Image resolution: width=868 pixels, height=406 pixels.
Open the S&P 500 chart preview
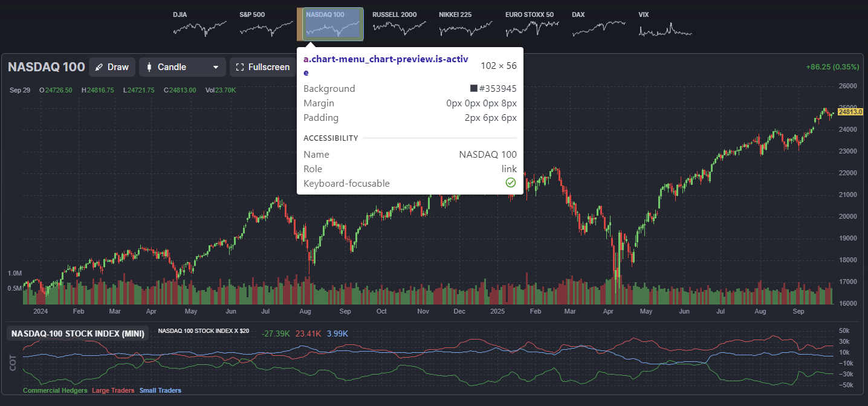266,24
